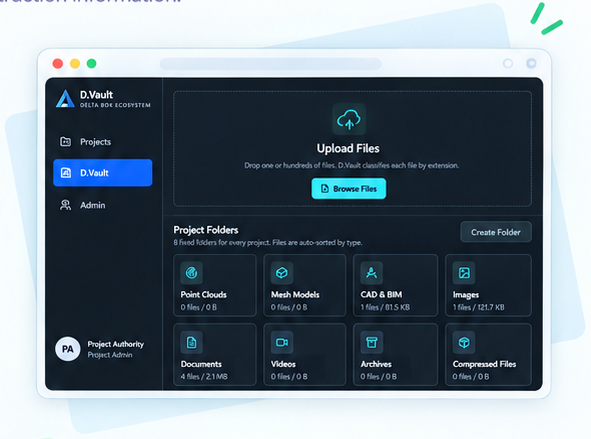This screenshot has width=591, height=439.
Task: Click the D.Vault triangle logo
Action: pyautogui.click(x=65, y=99)
